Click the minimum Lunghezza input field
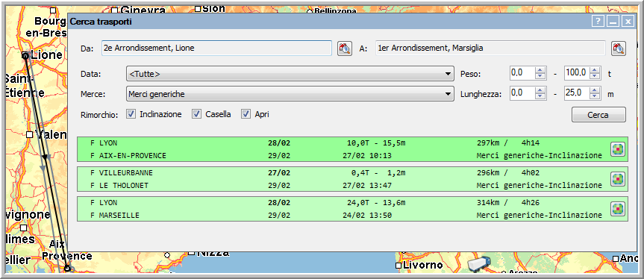Viewport: 644px width, 279px height. [x=522, y=93]
